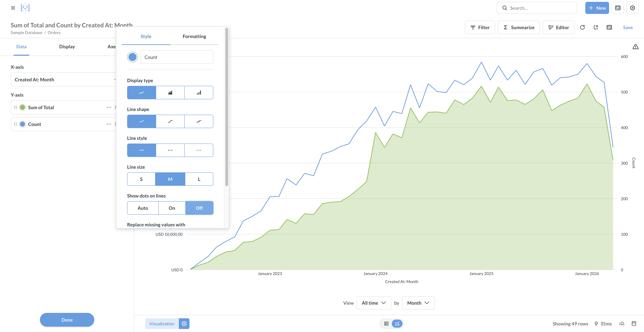Choose the curved line shape
The width and height of the screenshot is (644, 332).
pyautogui.click(x=170, y=121)
